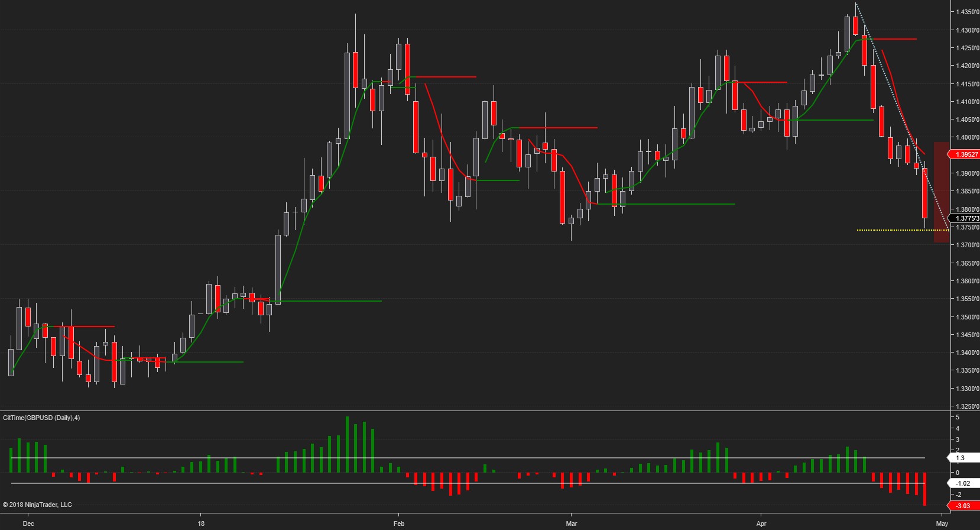This screenshot has height=530, width=980.
Task: Click the 3 label on indicator axis
Action: (958, 439)
